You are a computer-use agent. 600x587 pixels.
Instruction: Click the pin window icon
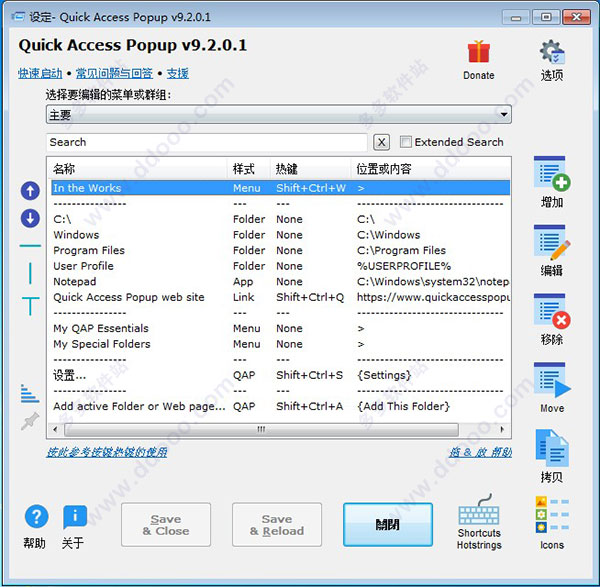[x=30, y=421]
